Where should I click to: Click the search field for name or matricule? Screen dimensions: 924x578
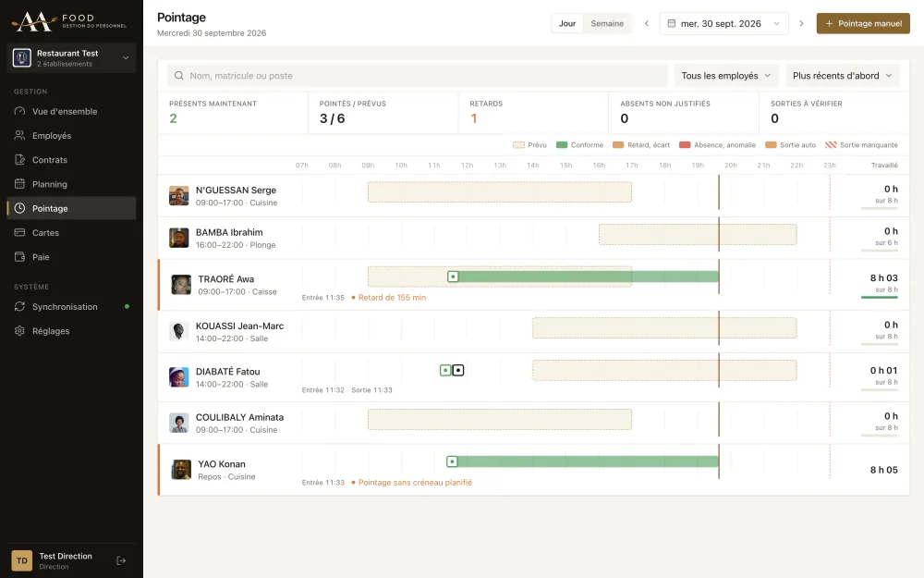tap(418, 76)
